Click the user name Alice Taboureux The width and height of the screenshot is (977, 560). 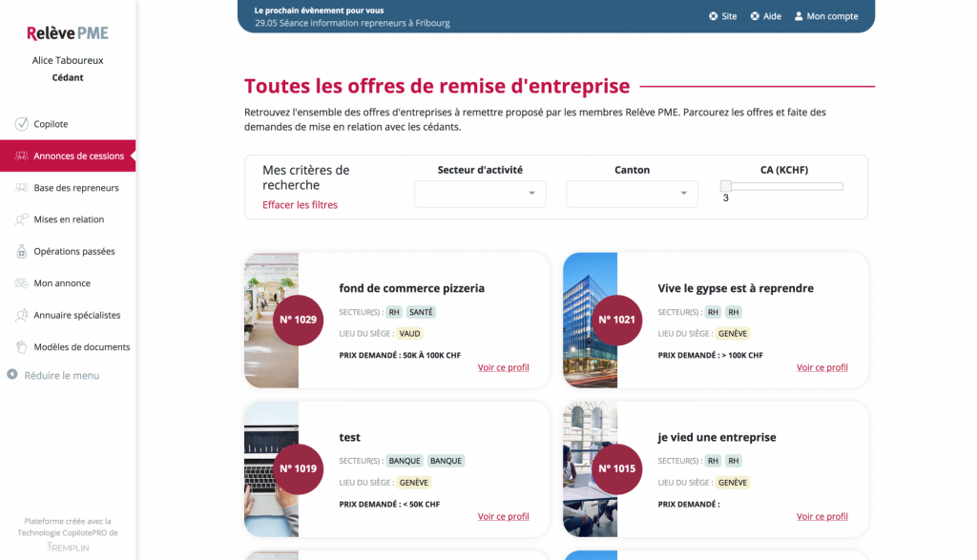68,60
